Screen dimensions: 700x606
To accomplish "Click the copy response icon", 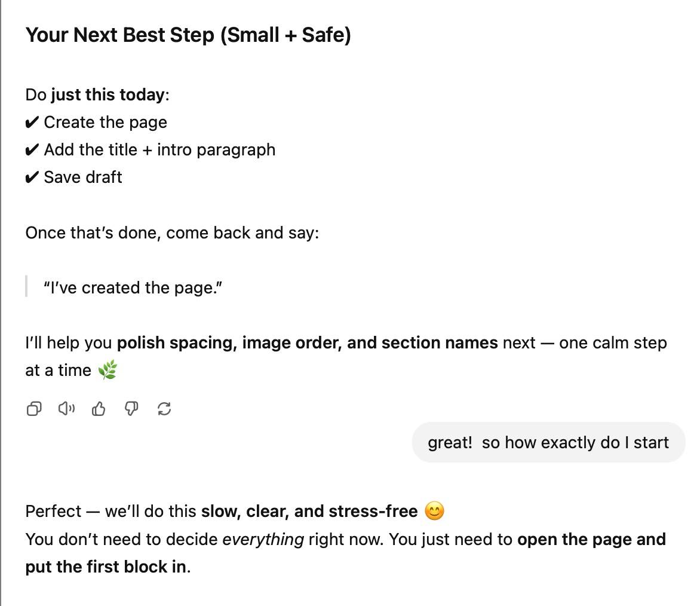I will [34, 409].
